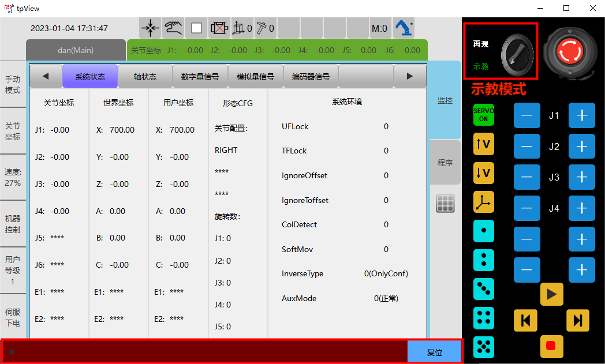Select the coordinate system axis icon
605x364 pixels.
point(483,202)
